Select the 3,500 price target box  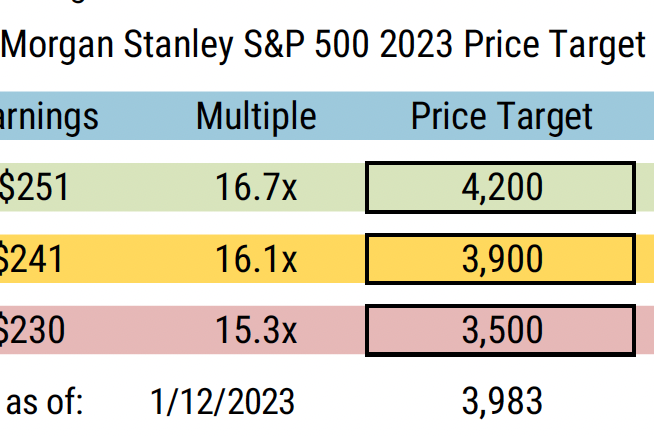(x=501, y=329)
